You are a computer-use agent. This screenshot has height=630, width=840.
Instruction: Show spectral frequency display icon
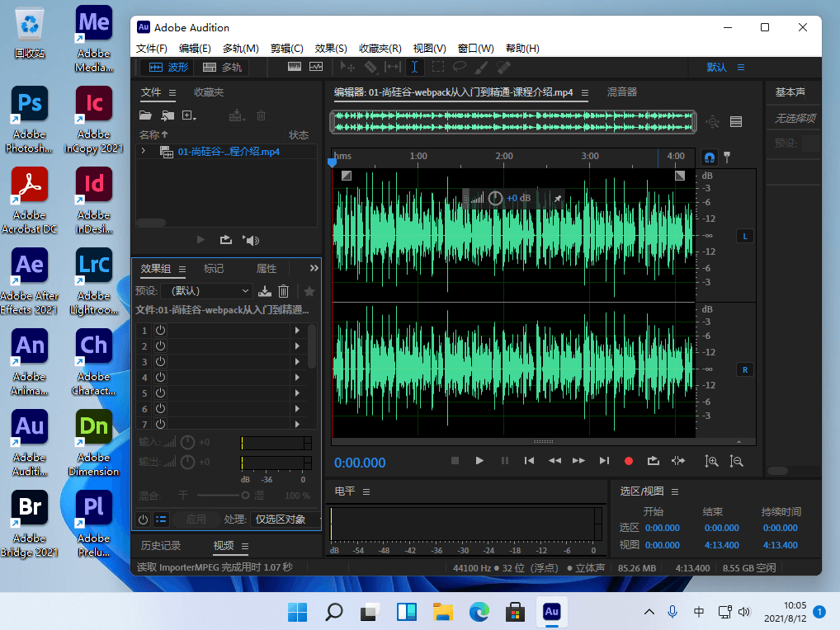click(x=294, y=67)
